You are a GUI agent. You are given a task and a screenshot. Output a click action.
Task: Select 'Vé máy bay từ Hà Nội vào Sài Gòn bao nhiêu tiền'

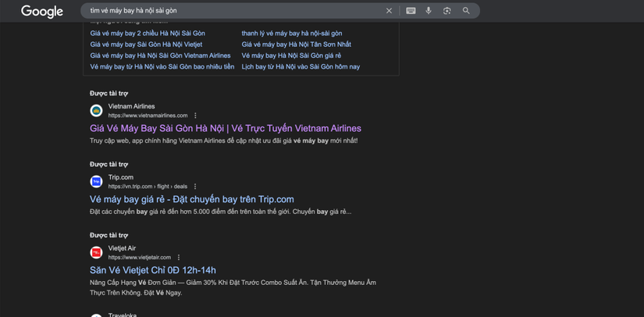click(162, 66)
